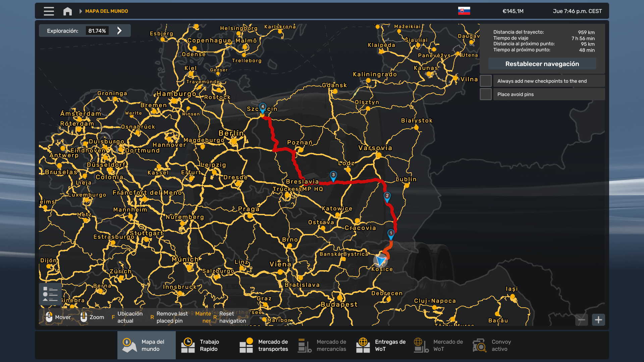Expand the exploration percentage arrow

pos(119,31)
